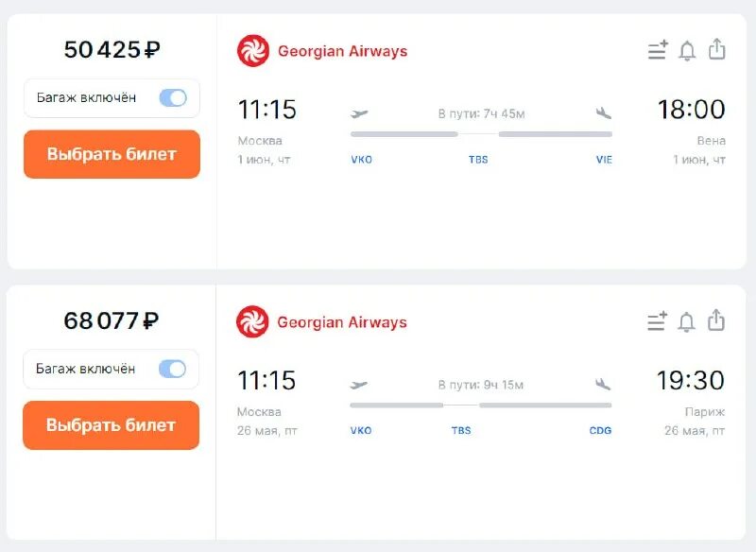The height and width of the screenshot is (552, 756).
Task: Share the Moscow–Paris ticket
Action: 716,320
